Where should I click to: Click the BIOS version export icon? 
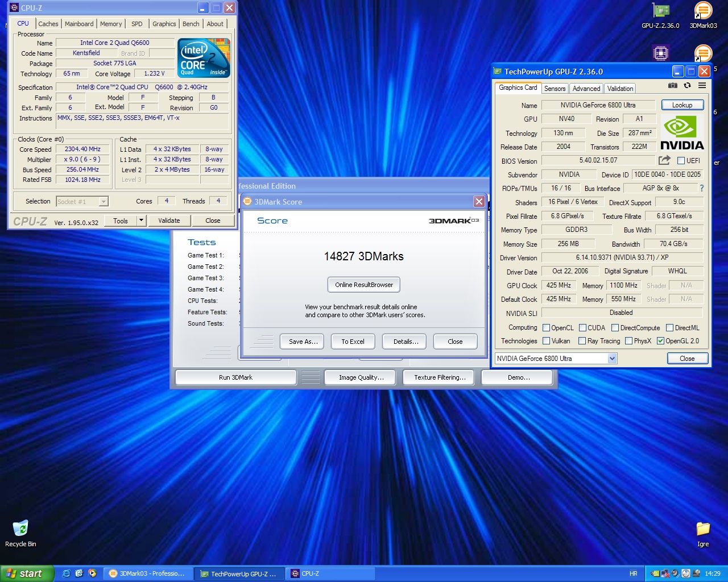664,160
